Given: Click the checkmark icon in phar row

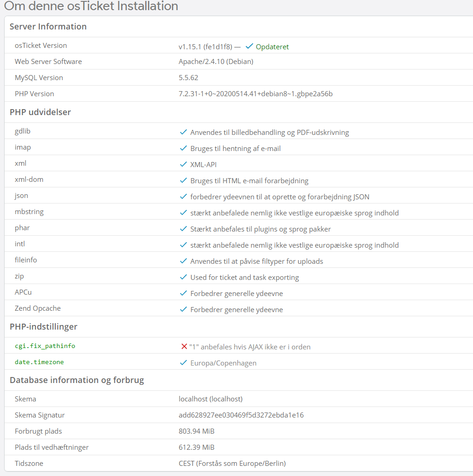Looking at the screenshot, I should click(183, 229).
